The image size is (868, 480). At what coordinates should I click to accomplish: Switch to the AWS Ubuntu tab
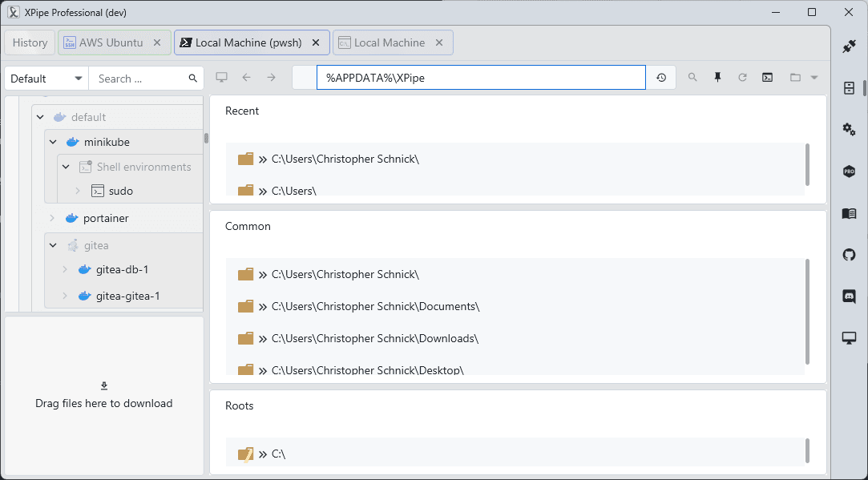tap(103, 42)
